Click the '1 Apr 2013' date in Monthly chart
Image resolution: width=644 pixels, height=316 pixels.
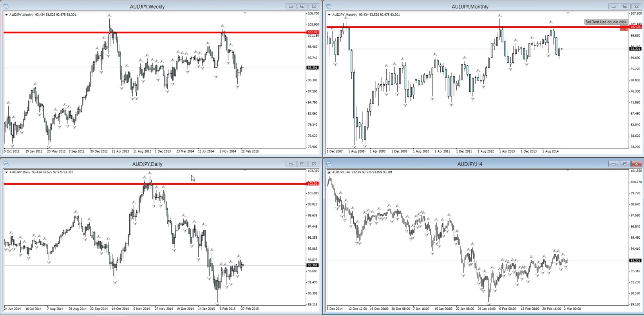coord(507,151)
